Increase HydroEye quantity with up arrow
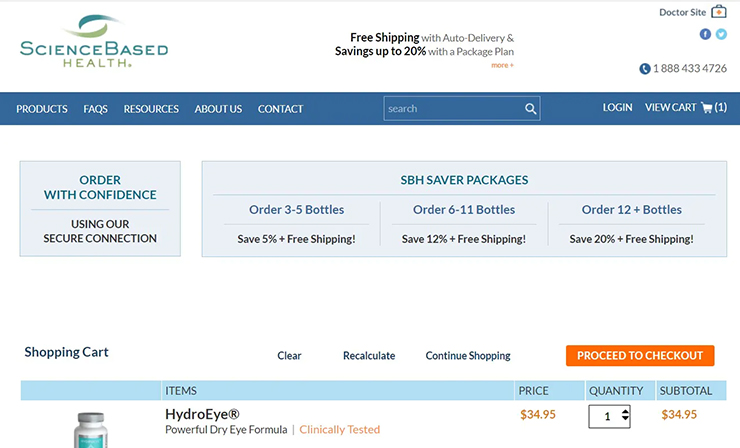This screenshot has width=740, height=448. pos(625,411)
